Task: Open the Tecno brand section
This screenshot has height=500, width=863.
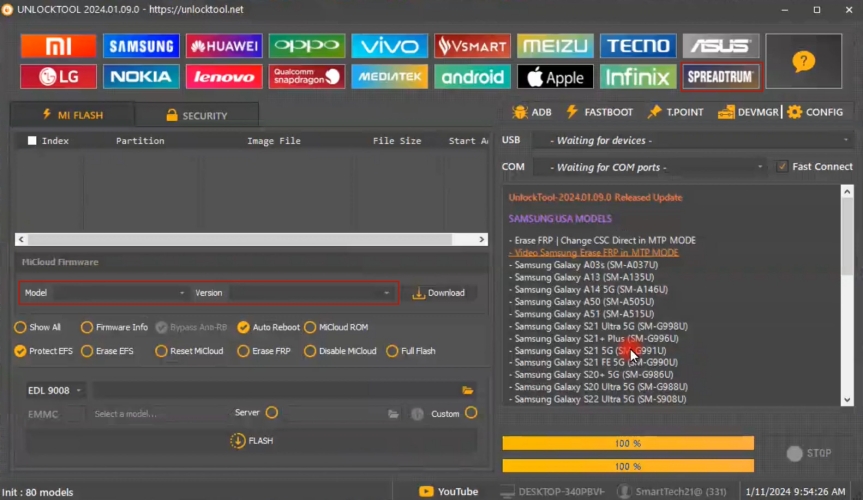Action: coord(638,46)
